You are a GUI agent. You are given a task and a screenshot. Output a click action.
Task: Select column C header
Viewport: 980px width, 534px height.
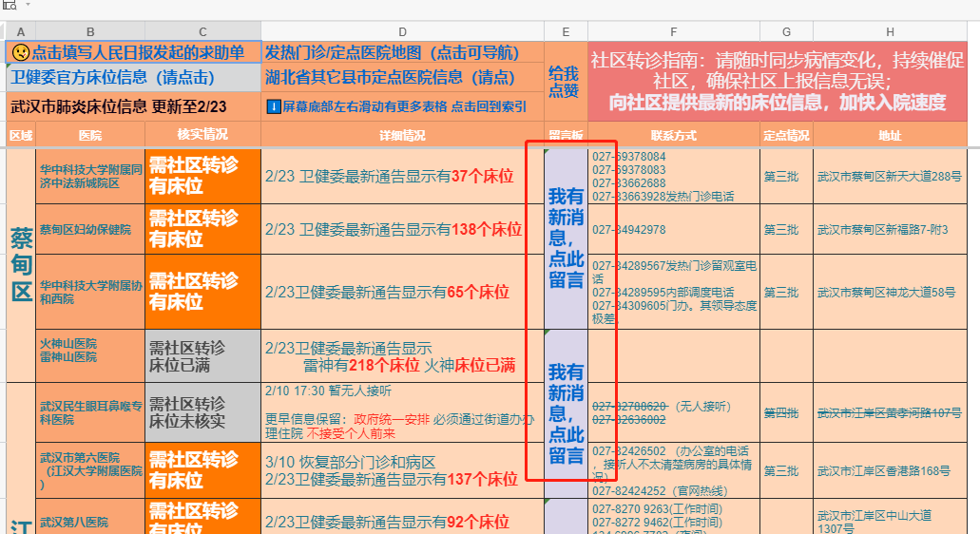coord(202,32)
